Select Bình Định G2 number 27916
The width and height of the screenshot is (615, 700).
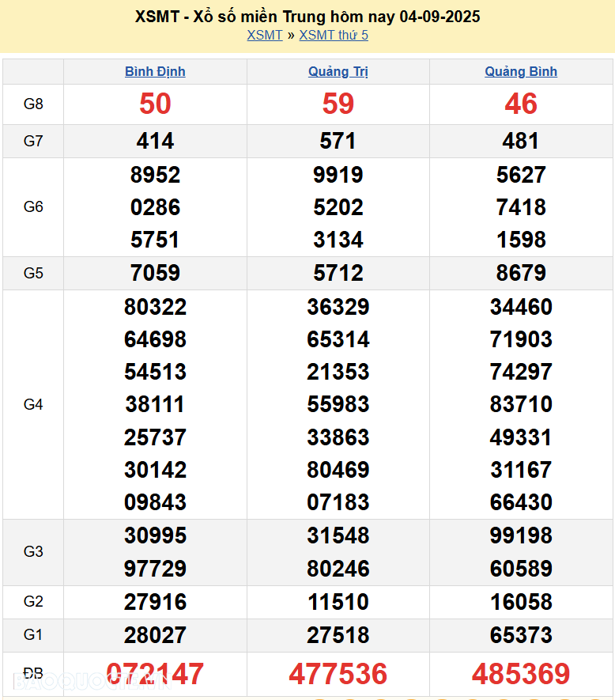click(x=155, y=602)
